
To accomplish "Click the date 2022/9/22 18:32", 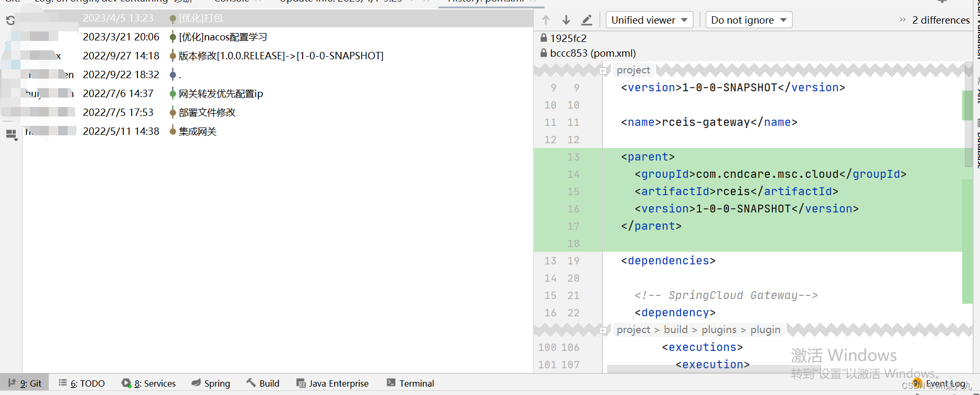I will click(x=121, y=74).
